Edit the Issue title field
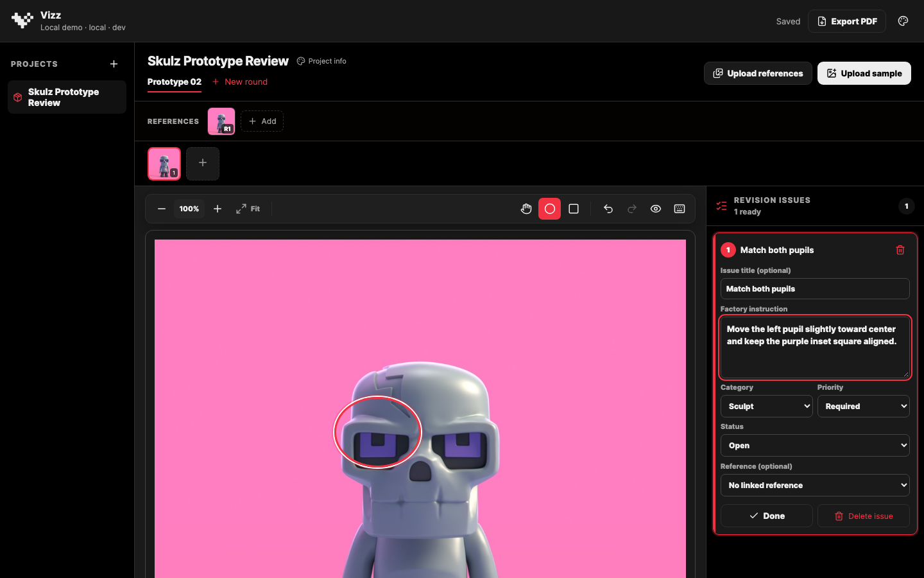This screenshot has height=578, width=924. coord(815,289)
